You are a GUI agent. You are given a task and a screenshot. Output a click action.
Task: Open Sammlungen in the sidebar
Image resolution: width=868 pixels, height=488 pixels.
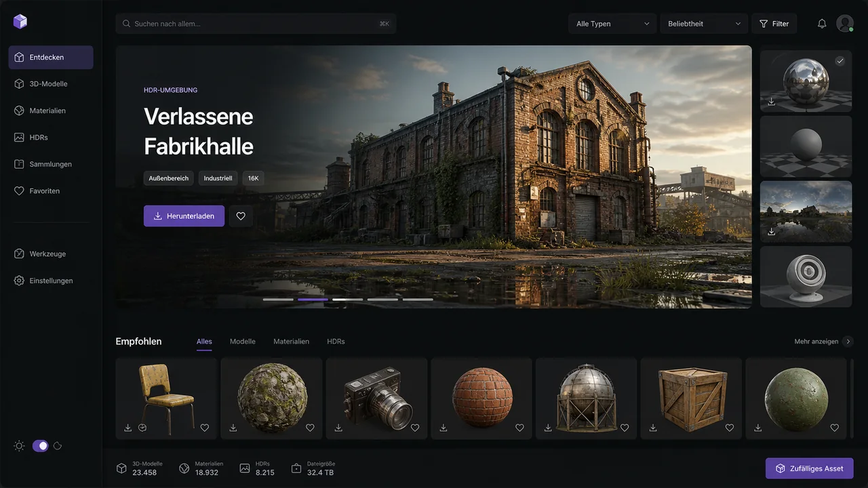click(51, 164)
